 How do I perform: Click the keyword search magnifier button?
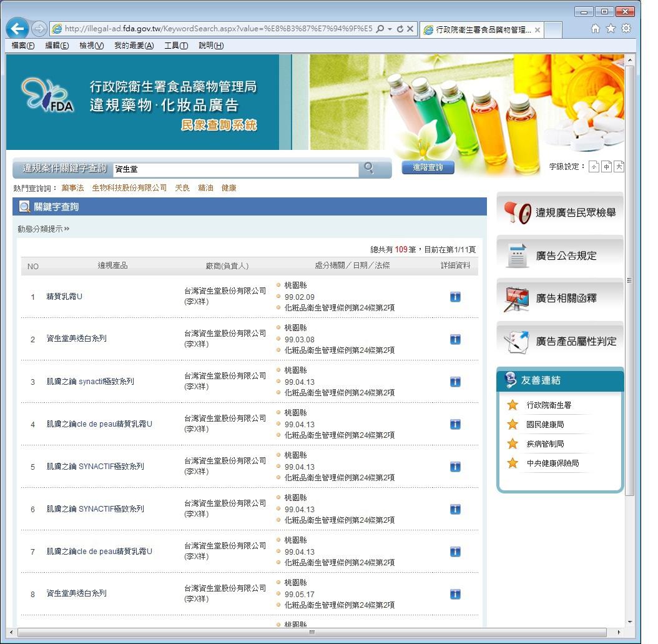(369, 168)
